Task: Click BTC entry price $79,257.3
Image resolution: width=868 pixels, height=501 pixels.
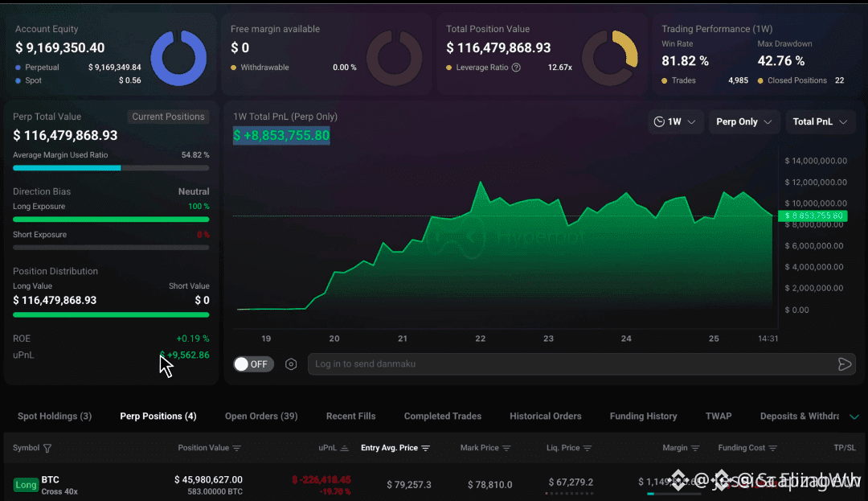Action: click(x=409, y=485)
